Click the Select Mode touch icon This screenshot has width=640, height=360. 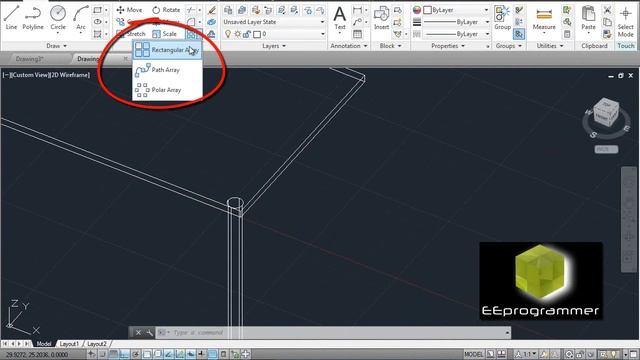pos(625,21)
